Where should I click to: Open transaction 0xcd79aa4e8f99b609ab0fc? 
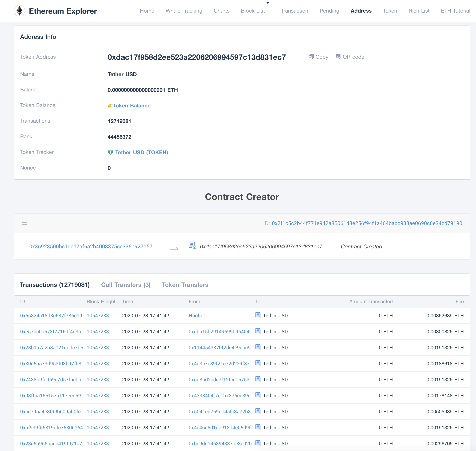coord(52,411)
